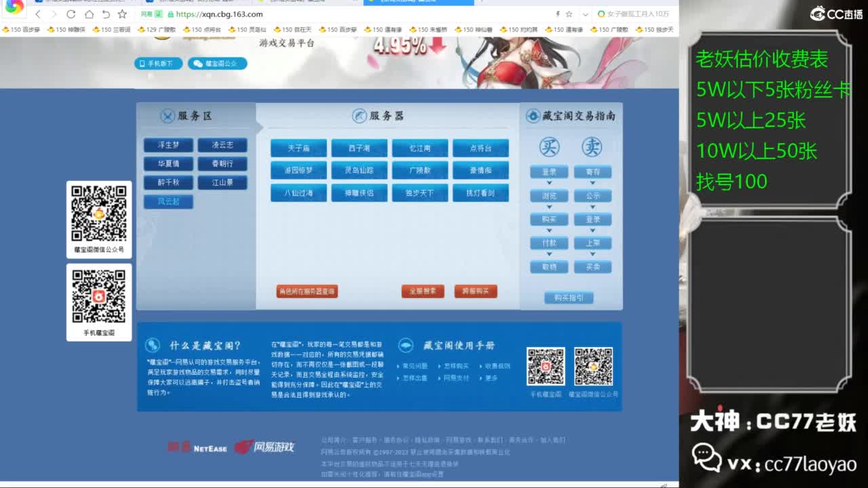The image size is (868, 488).
Task: Select the 浮生梦 server region
Action: click(168, 145)
